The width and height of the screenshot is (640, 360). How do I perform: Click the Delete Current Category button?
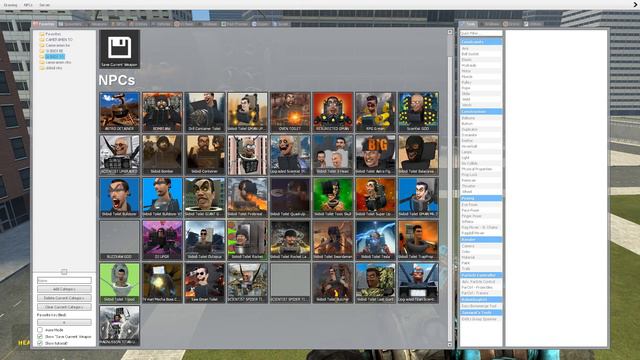(x=64, y=298)
